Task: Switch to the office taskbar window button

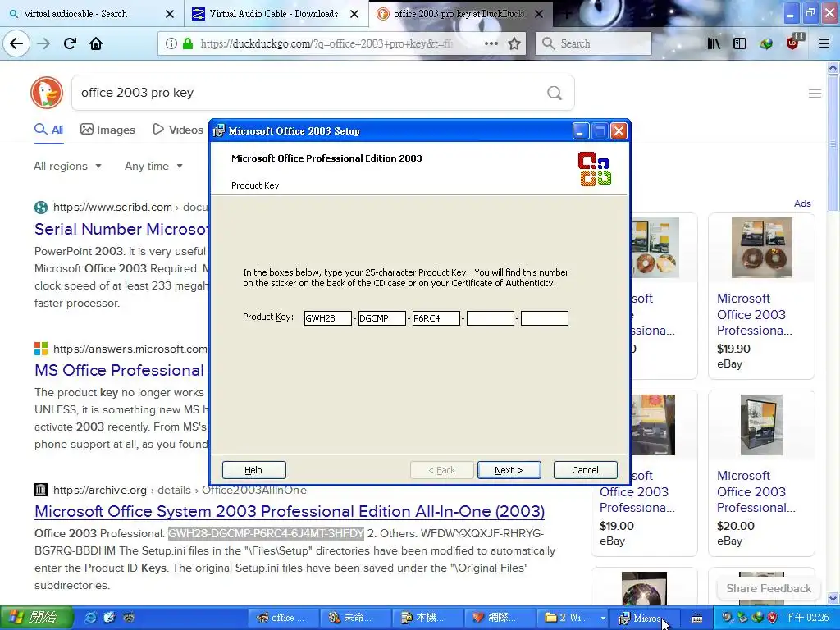Action: 283,618
